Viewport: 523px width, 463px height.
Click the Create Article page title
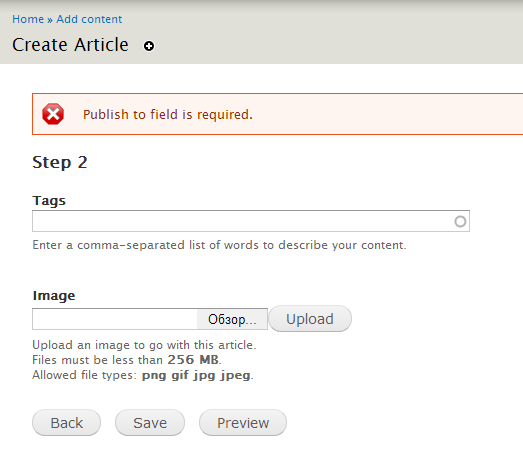click(70, 45)
